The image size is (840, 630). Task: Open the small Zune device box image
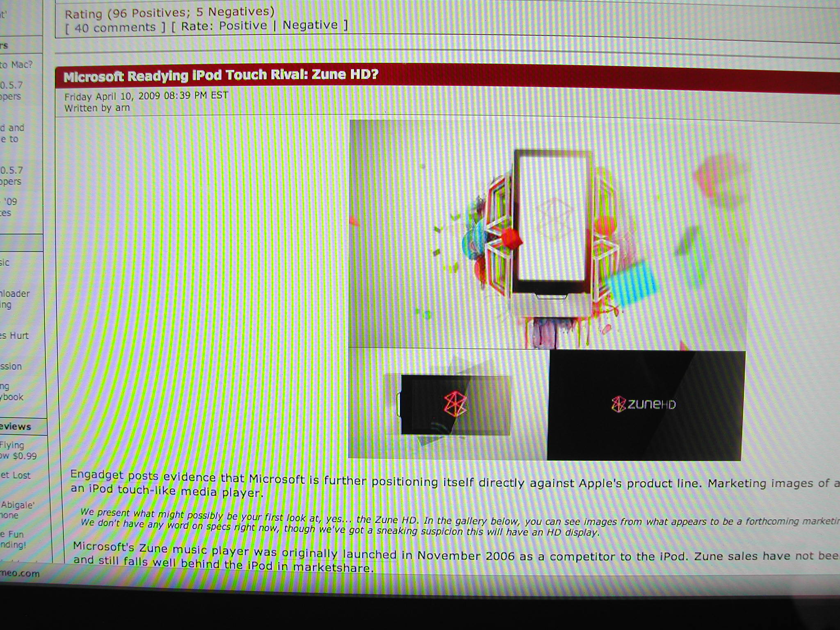click(448, 404)
